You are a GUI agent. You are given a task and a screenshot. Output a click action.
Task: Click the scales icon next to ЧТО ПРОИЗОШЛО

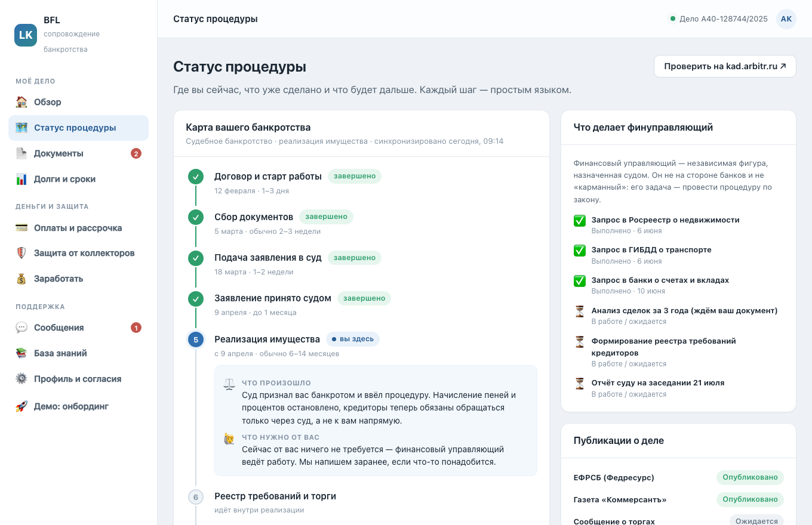(x=229, y=384)
